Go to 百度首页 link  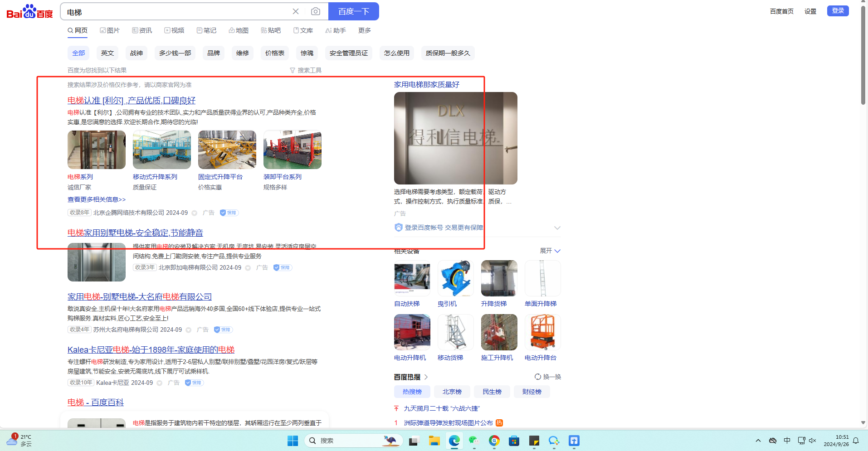(782, 11)
